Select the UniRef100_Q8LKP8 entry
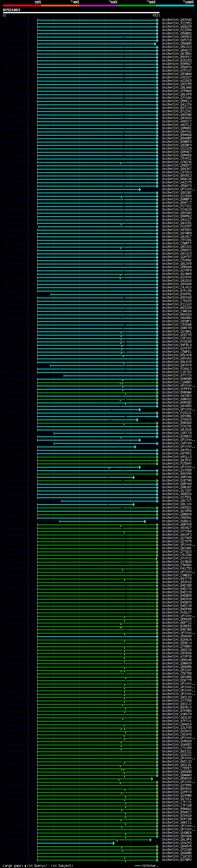 (176, 94)
